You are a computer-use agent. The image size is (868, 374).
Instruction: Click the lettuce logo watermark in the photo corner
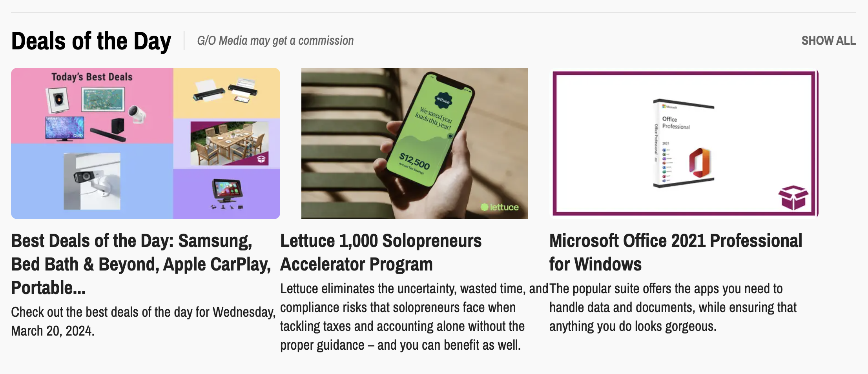tap(500, 207)
